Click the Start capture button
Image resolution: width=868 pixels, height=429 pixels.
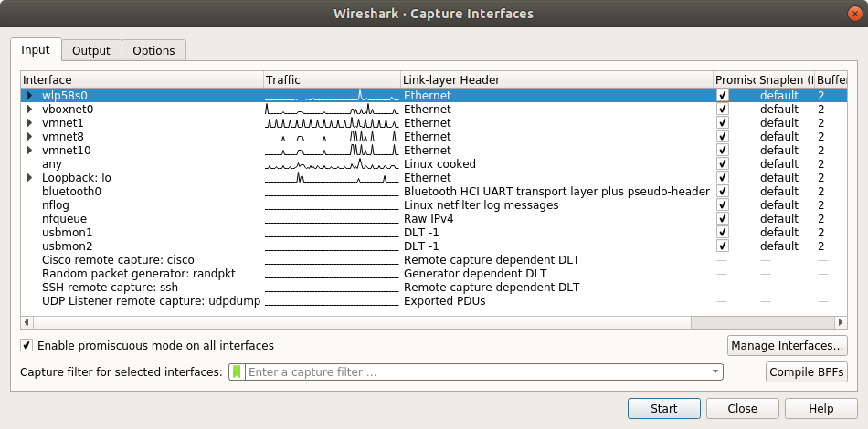click(x=663, y=409)
